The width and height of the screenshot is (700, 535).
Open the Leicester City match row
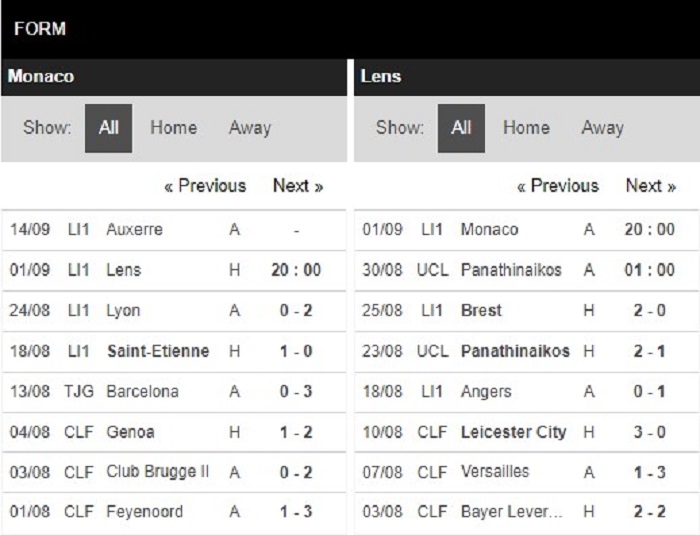click(x=526, y=432)
